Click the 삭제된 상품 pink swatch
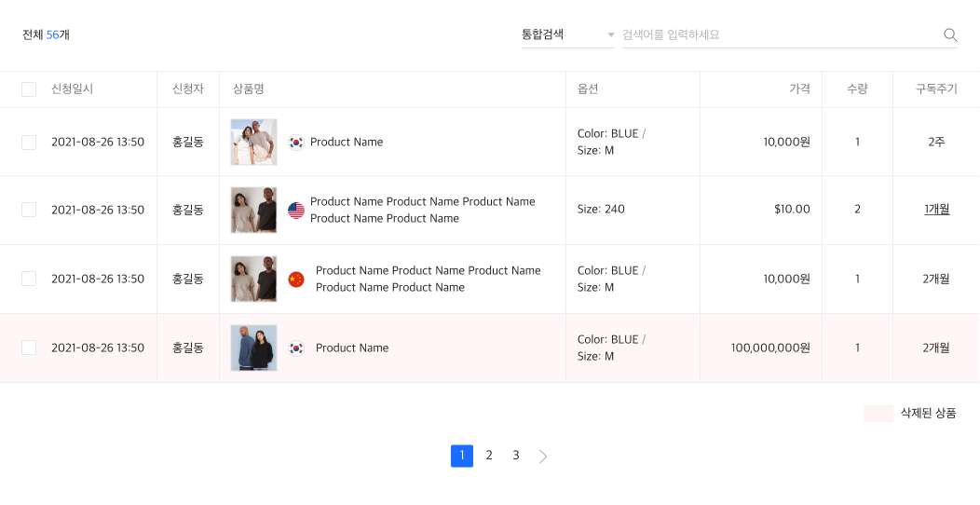980x505 pixels. (878, 414)
